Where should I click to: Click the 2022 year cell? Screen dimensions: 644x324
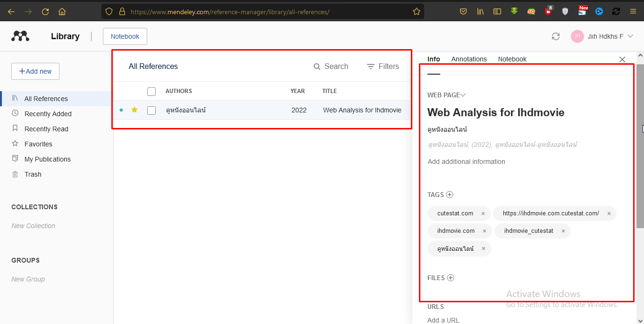299,110
